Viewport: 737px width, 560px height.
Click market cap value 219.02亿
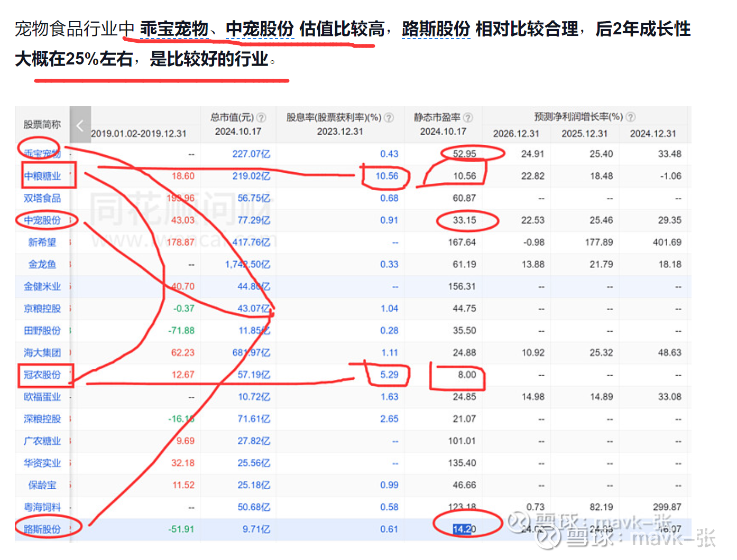[x=251, y=176]
